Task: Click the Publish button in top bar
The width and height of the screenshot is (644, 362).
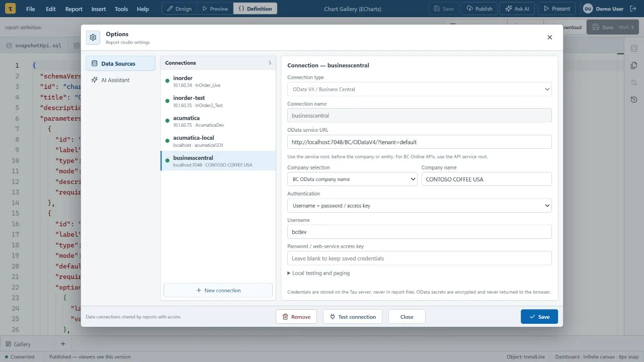Action: tap(479, 9)
